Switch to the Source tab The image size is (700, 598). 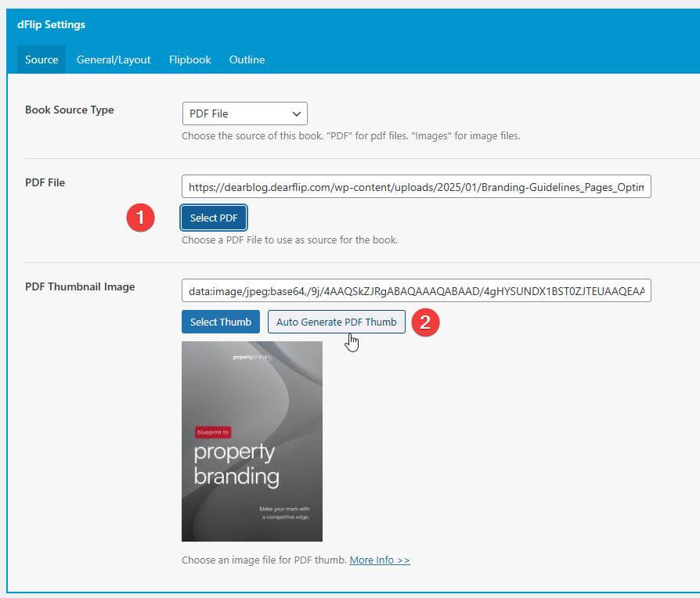pos(41,59)
